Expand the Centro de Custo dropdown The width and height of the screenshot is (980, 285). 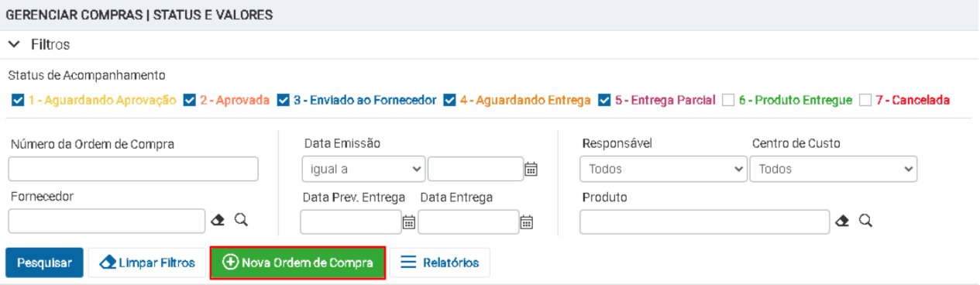(x=833, y=169)
